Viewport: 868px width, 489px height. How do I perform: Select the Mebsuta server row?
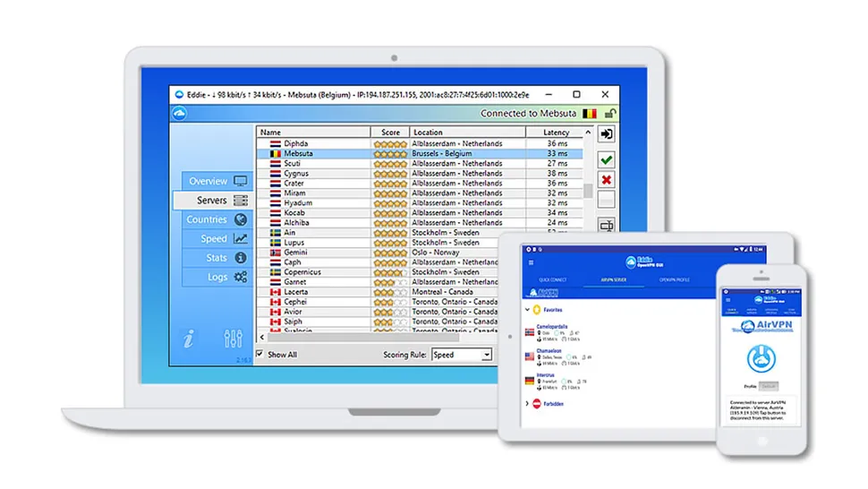420,153
